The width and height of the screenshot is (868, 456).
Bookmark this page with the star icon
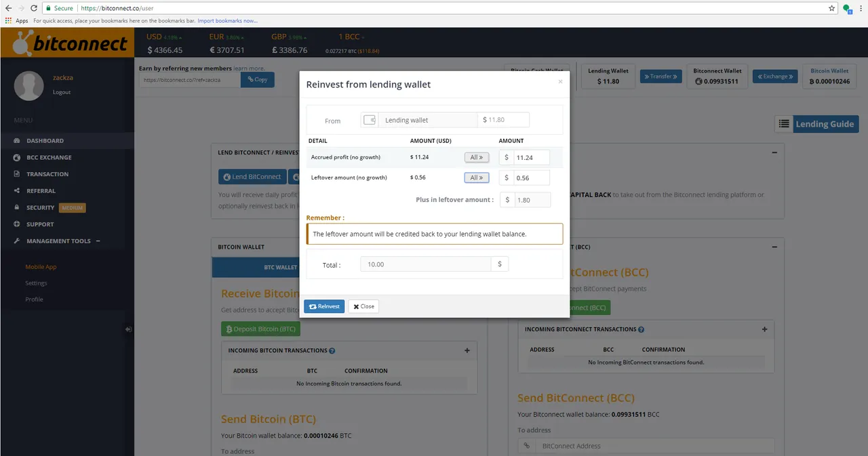coord(832,8)
